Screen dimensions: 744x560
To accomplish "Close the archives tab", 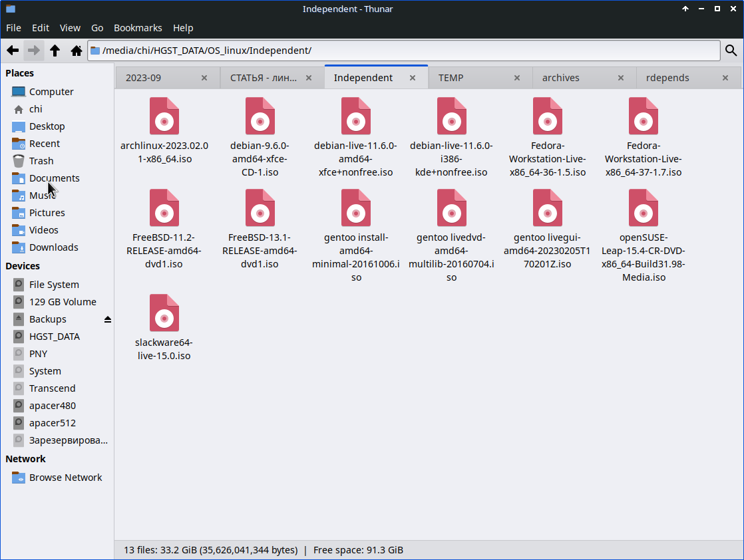I will tap(621, 78).
